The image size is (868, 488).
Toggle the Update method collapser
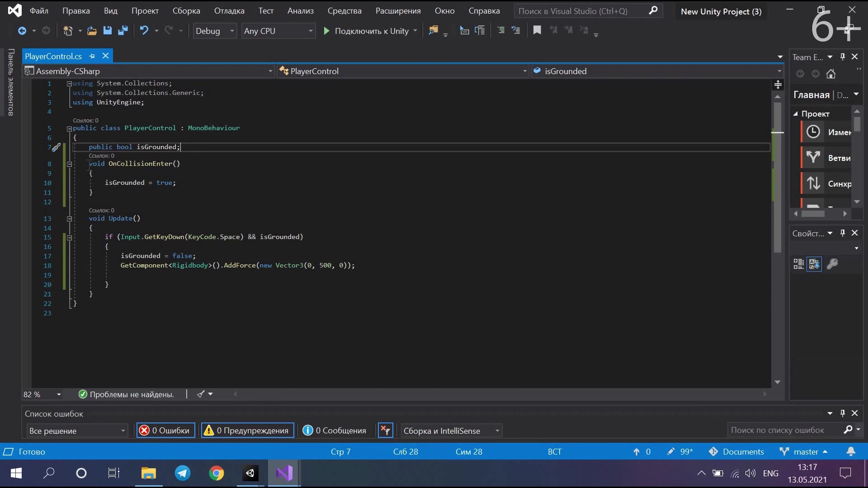pos(69,218)
